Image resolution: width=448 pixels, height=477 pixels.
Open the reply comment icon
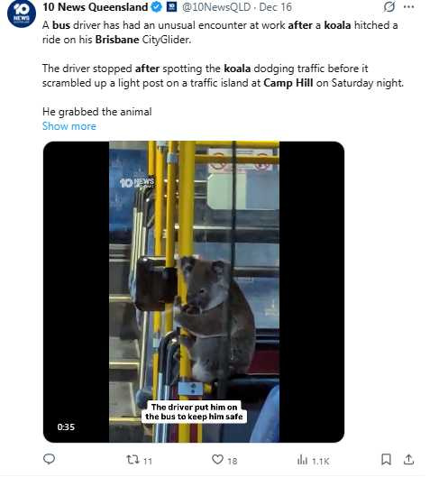[x=49, y=459]
